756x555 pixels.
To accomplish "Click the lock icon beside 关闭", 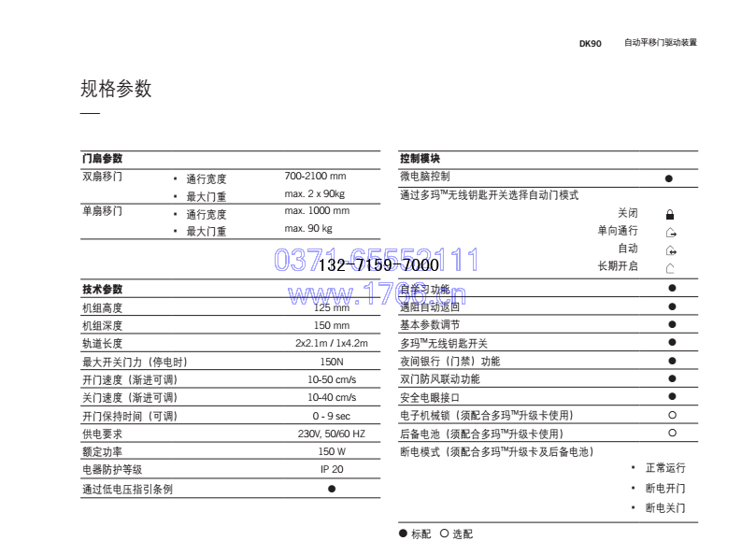I will [670, 214].
